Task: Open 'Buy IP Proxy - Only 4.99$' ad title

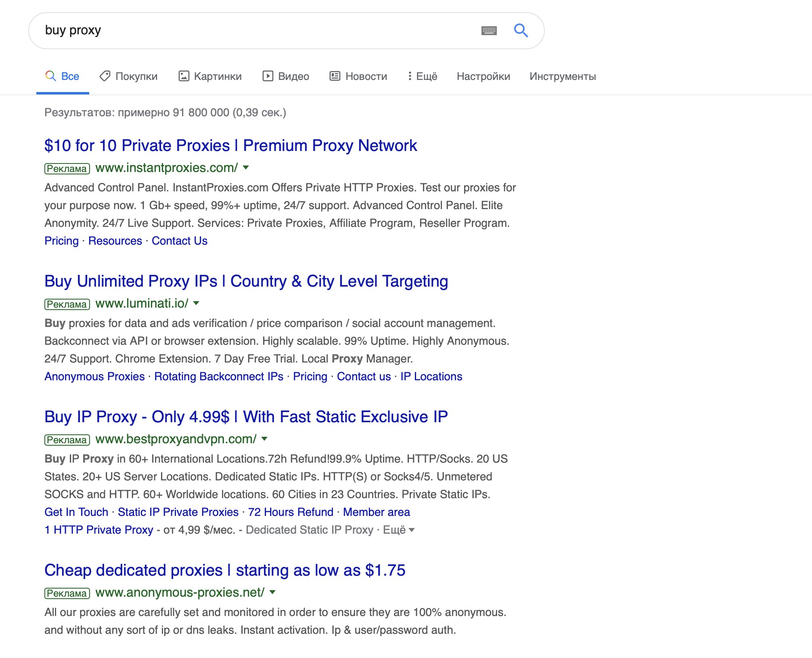Action: click(246, 417)
